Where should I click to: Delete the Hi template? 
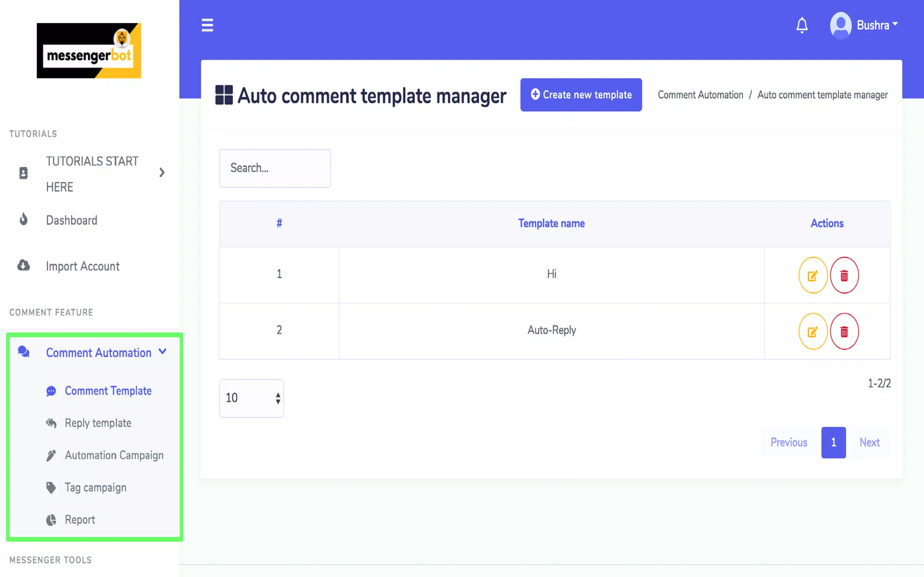tap(844, 275)
